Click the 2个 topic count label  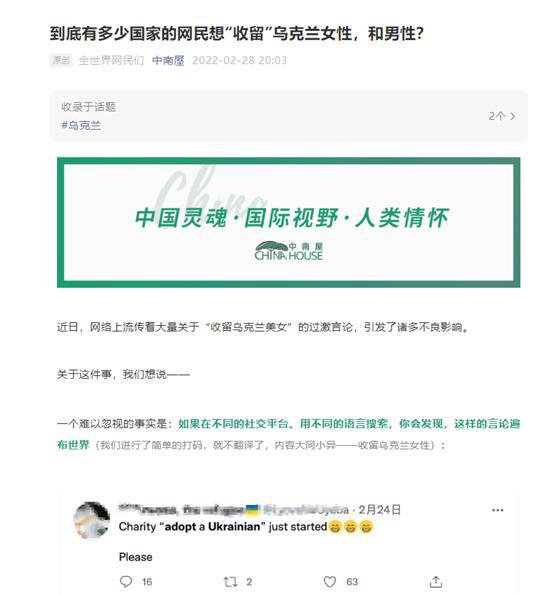(x=497, y=116)
